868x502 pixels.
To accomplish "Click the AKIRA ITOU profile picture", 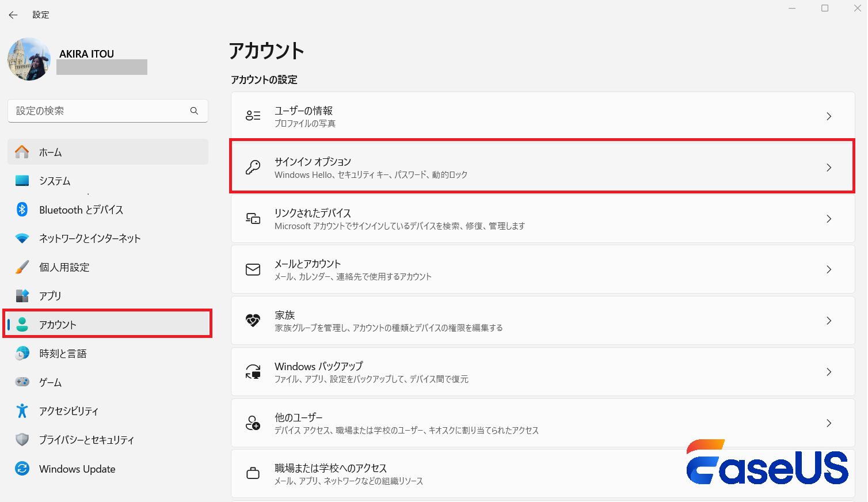I will click(x=29, y=59).
